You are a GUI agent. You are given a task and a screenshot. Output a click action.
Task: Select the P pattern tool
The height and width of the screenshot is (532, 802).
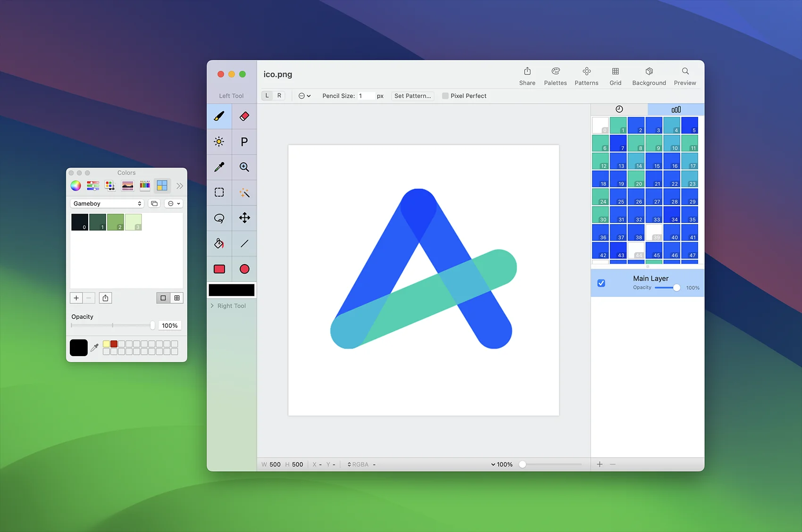[244, 141]
